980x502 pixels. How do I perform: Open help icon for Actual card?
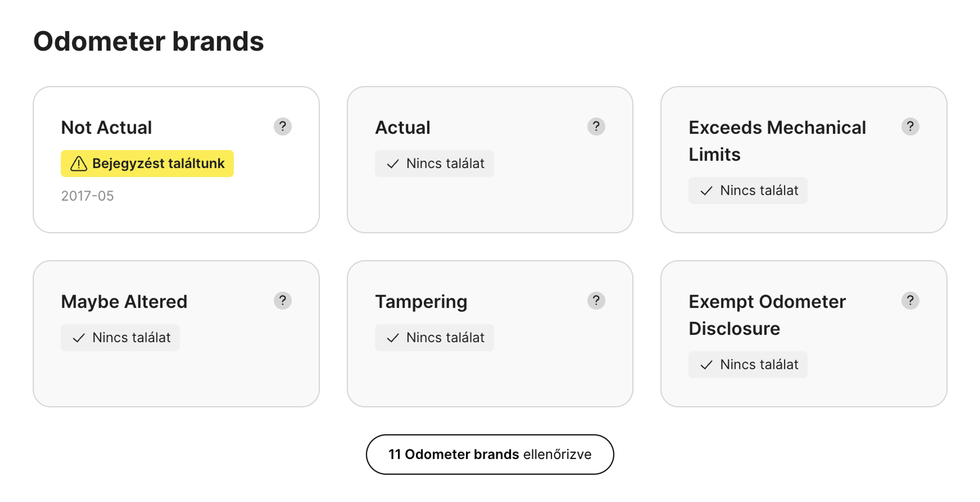tap(596, 126)
